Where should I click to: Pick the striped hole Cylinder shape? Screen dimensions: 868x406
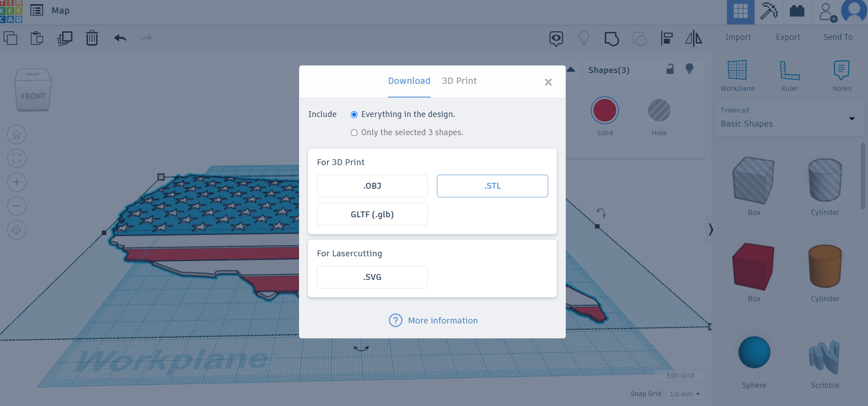825,180
